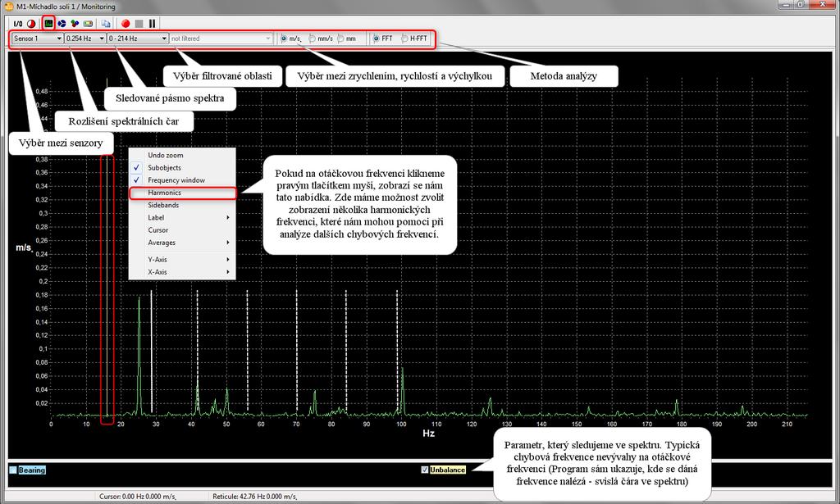Open the 0.254 Hz resolution dropdown
The image size is (840, 504).
(x=84, y=39)
